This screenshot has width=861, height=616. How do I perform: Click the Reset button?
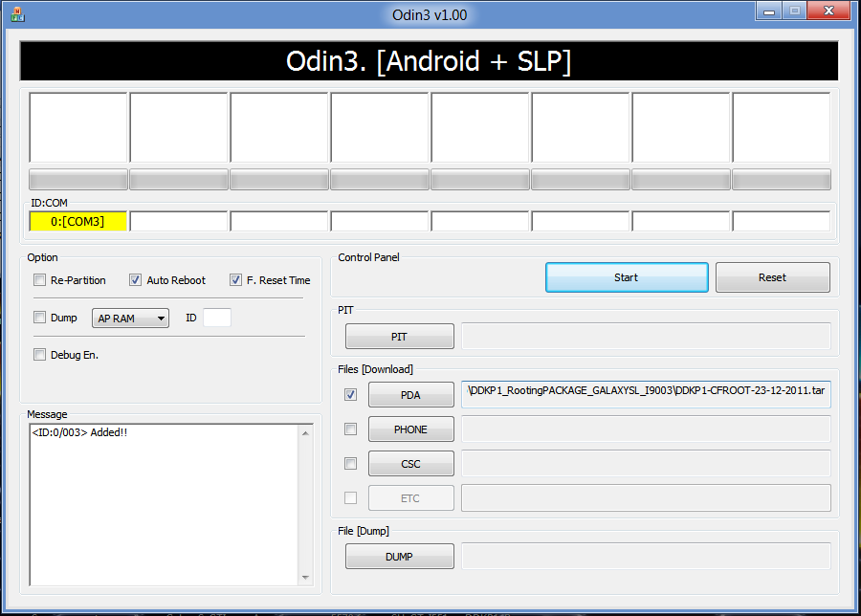(x=773, y=277)
